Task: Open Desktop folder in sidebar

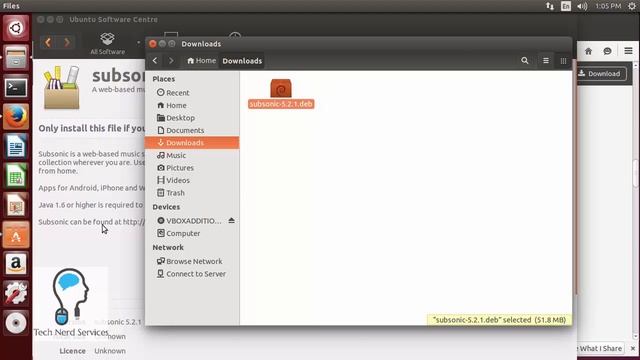Action: coord(192,118)
